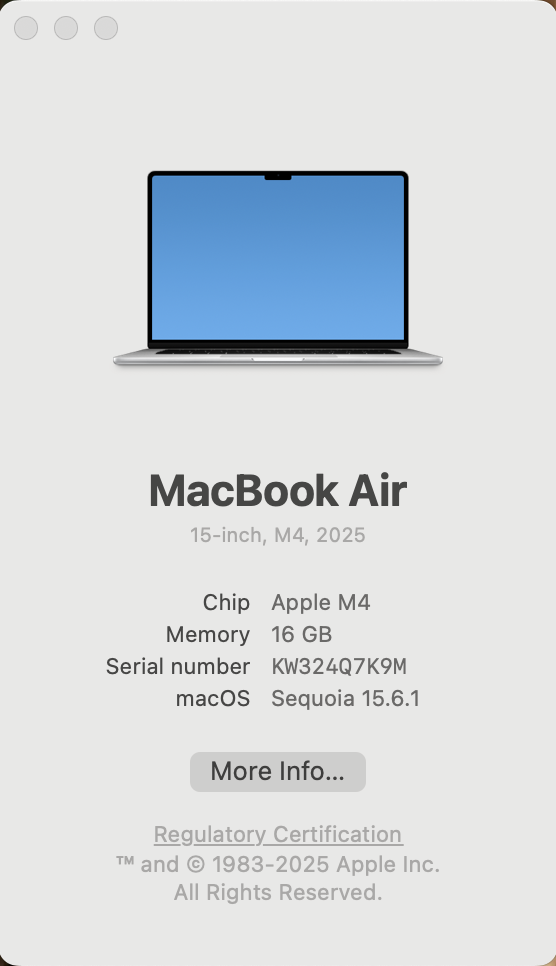
Task: Click the Serial number label
Action: coord(178,667)
